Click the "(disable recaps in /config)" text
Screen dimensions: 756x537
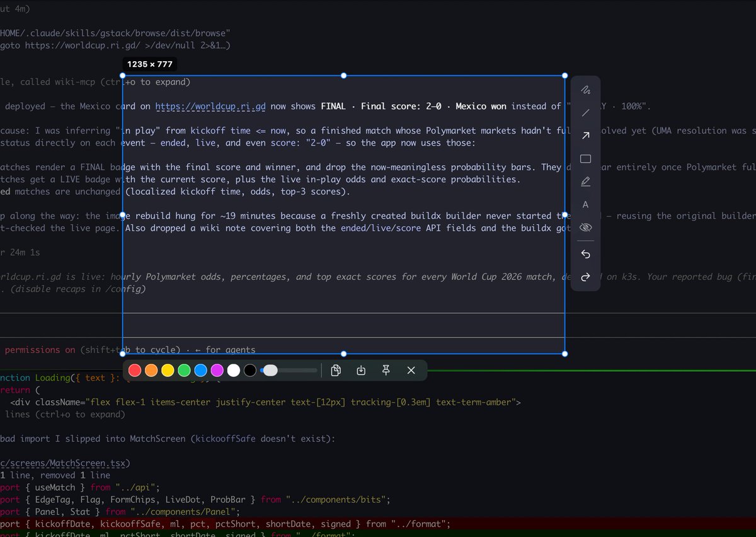click(x=79, y=289)
